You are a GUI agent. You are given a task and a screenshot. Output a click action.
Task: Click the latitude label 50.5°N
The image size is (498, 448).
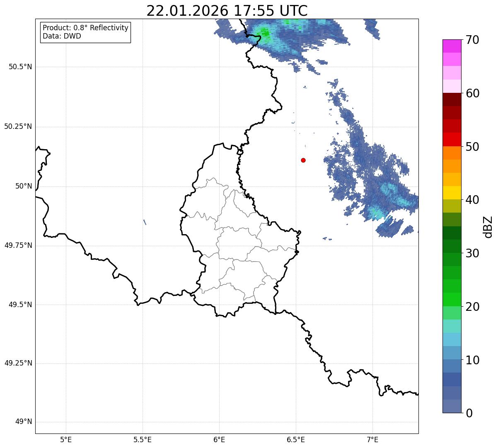20,67
